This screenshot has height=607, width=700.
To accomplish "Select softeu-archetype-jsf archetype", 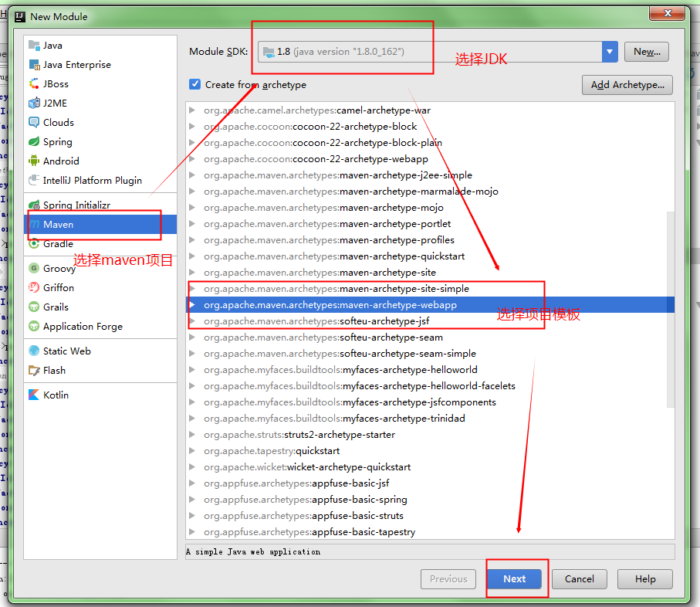I will tap(431, 321).
